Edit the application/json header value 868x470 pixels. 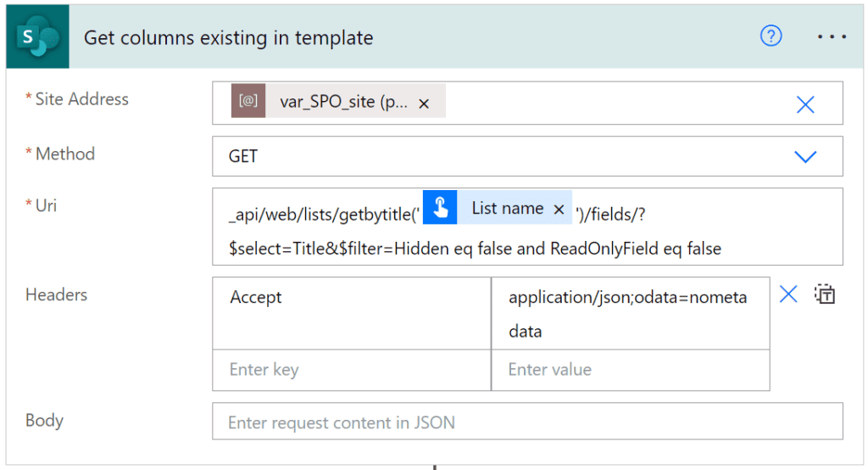629,313
